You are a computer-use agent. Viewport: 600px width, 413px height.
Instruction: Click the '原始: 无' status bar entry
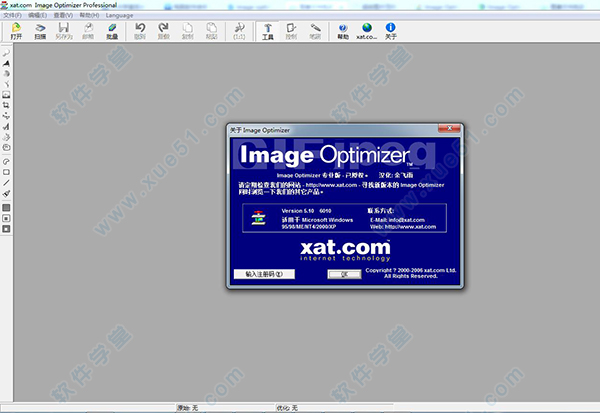[x=188, y=408]
